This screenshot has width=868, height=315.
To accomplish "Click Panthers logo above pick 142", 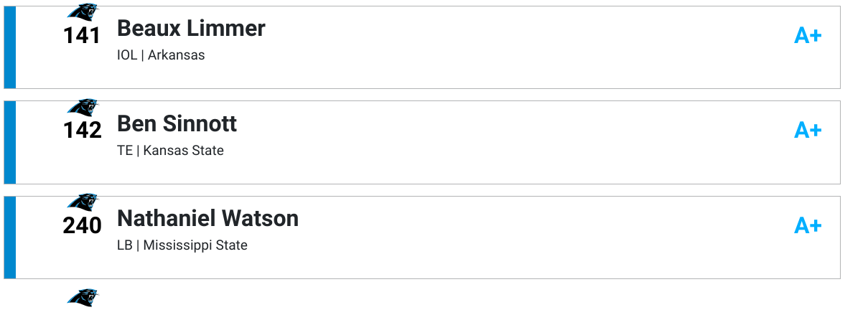I will (x=83, y=107).
